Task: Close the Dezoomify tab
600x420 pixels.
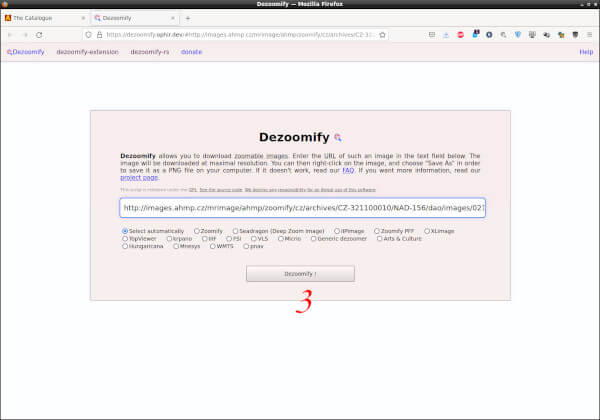Action: coord(173,18)
